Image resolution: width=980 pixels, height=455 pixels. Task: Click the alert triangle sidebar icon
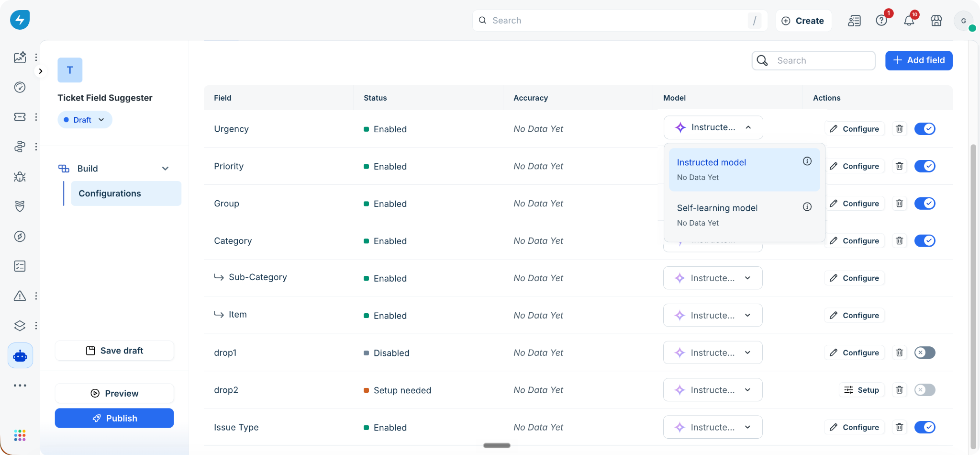20,296
